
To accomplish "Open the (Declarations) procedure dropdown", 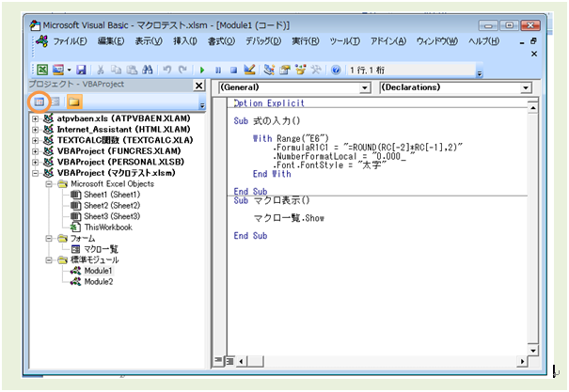I will [525, 87].
